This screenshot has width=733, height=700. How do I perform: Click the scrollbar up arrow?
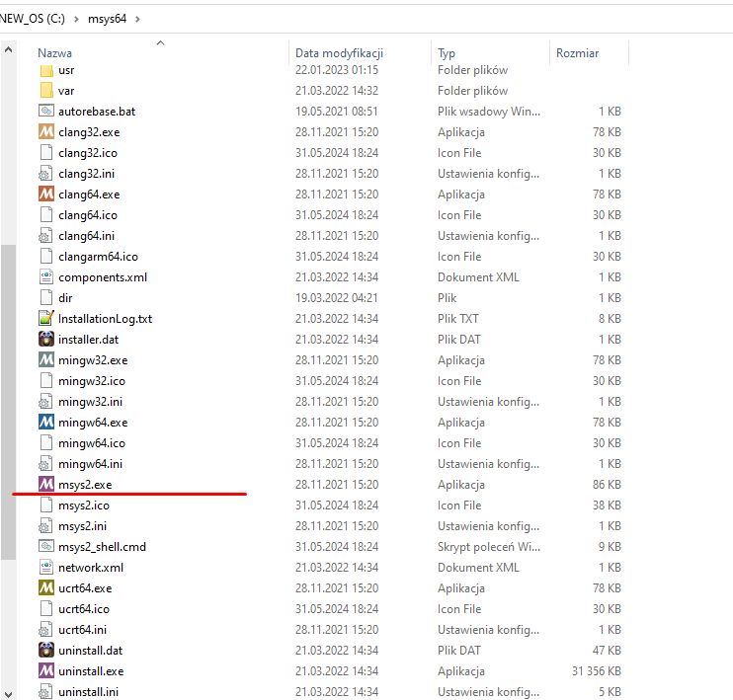coord(9,49)
